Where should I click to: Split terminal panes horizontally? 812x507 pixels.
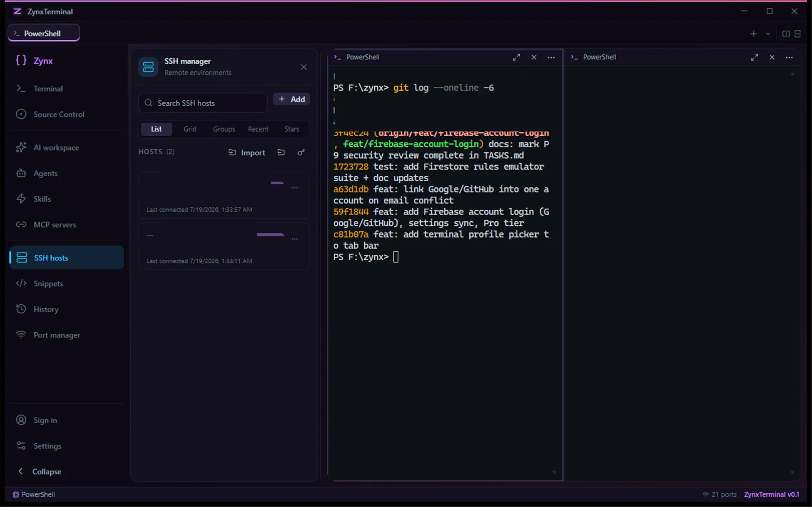(x=798, y=34)
